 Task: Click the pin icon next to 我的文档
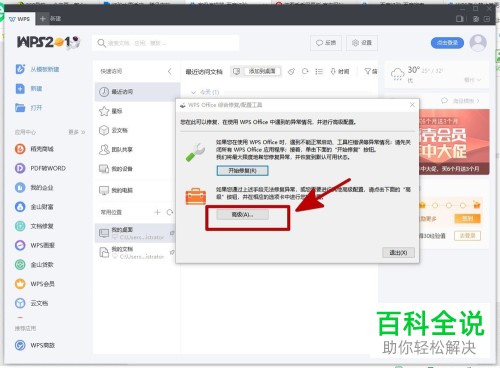coord(172,252)
